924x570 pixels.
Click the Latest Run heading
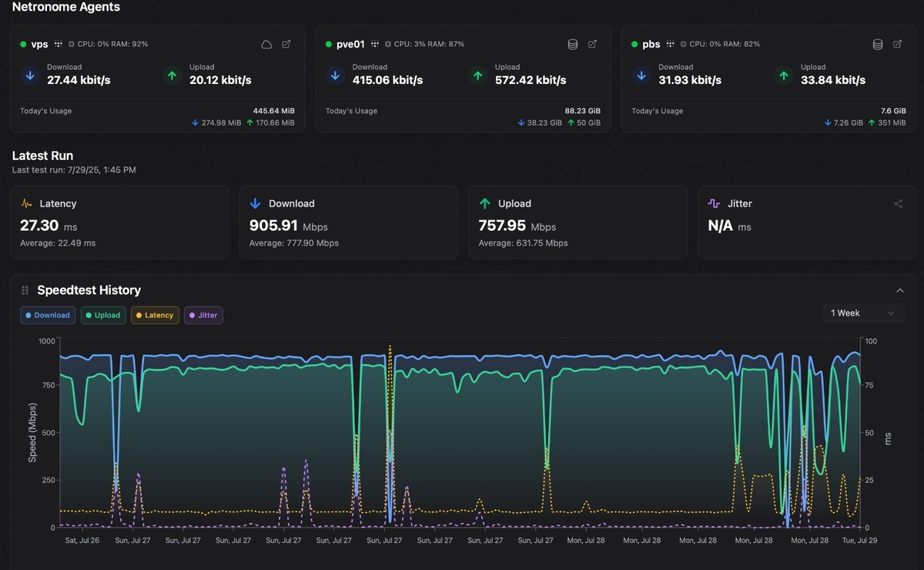pyautogui.click(x=42, y=156)
